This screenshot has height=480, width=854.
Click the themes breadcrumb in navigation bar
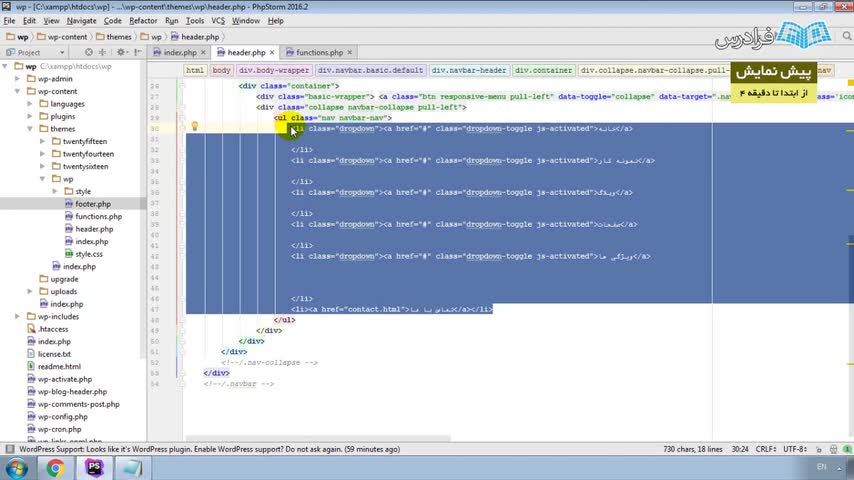(x=114, y=37)
